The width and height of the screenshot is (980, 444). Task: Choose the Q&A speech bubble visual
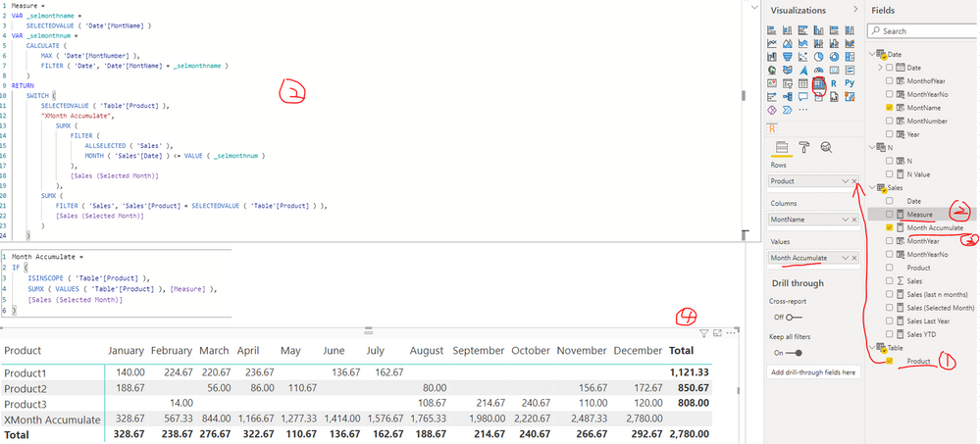tap(803, 96)
